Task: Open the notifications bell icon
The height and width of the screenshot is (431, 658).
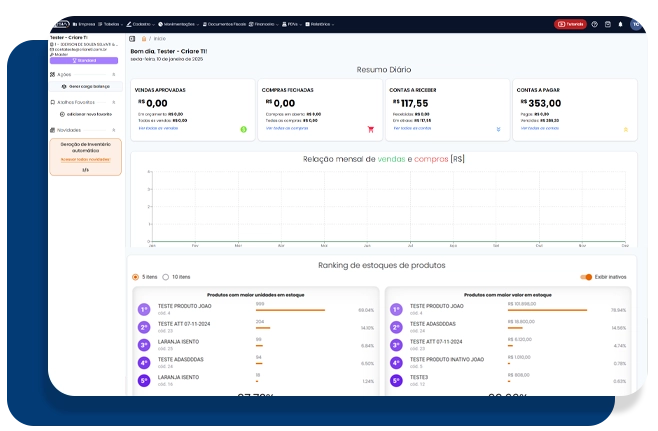Action: (x=620, y=24)
